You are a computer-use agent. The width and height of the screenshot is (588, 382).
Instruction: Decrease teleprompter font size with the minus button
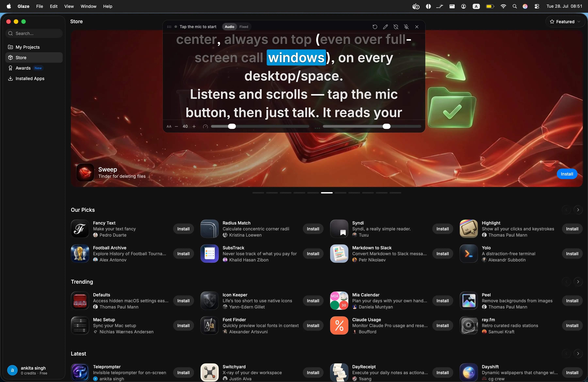[176, 126]
